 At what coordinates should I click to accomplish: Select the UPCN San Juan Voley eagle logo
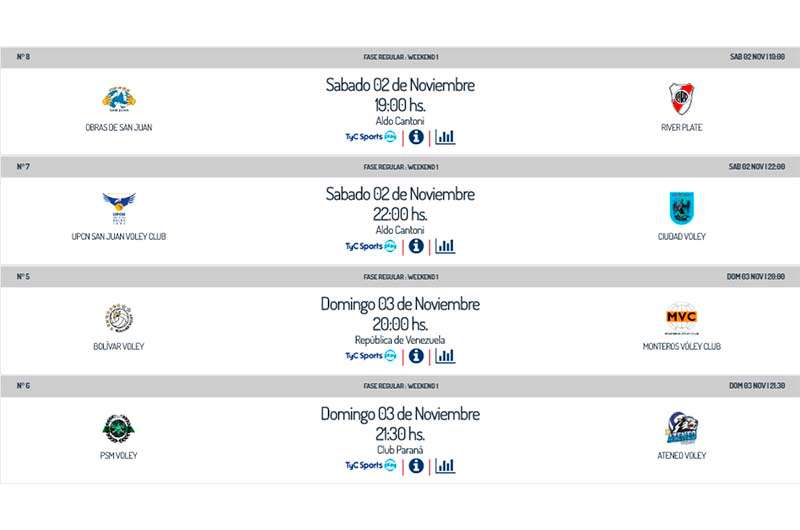pyautogui.click(x=119, y=208)
